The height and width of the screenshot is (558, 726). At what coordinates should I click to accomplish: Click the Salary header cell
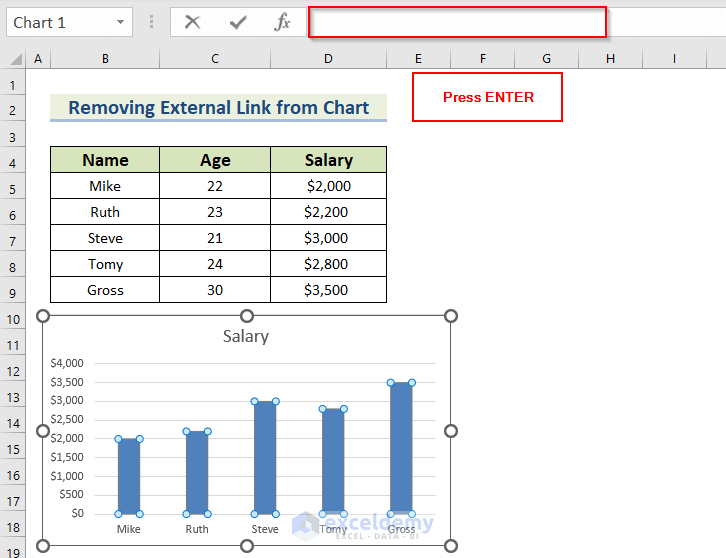[328, 160]
